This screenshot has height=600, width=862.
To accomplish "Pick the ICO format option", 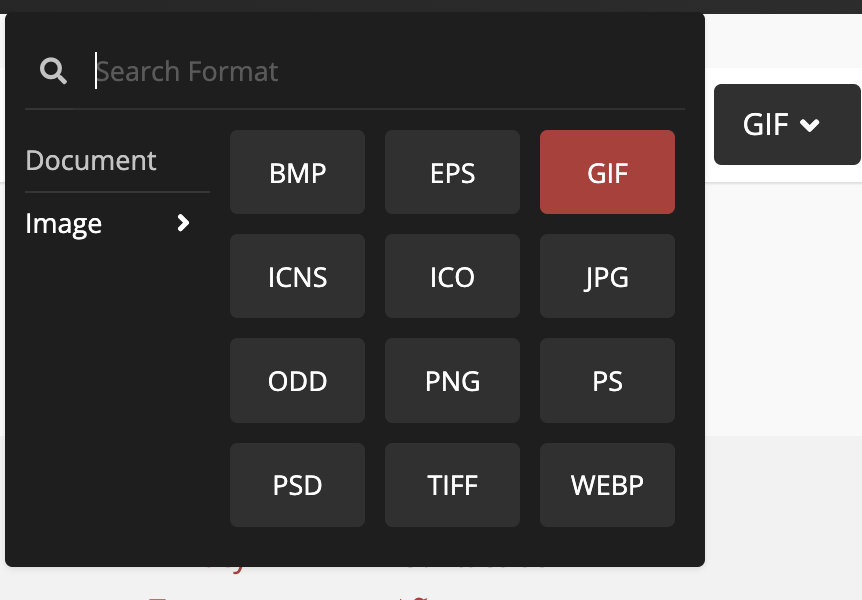I will tap(452, 276).
